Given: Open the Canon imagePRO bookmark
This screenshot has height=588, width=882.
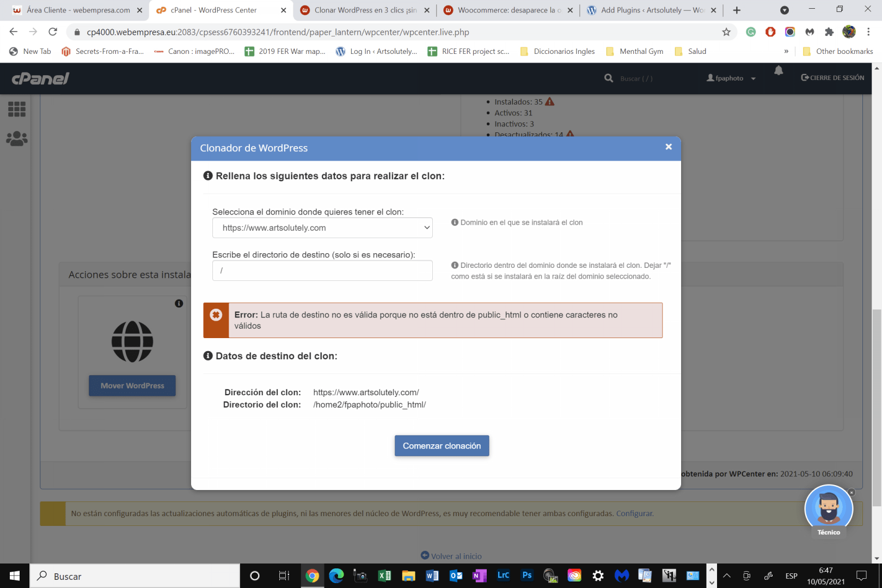Looking at the screenshot, I should tap(194, 51).
